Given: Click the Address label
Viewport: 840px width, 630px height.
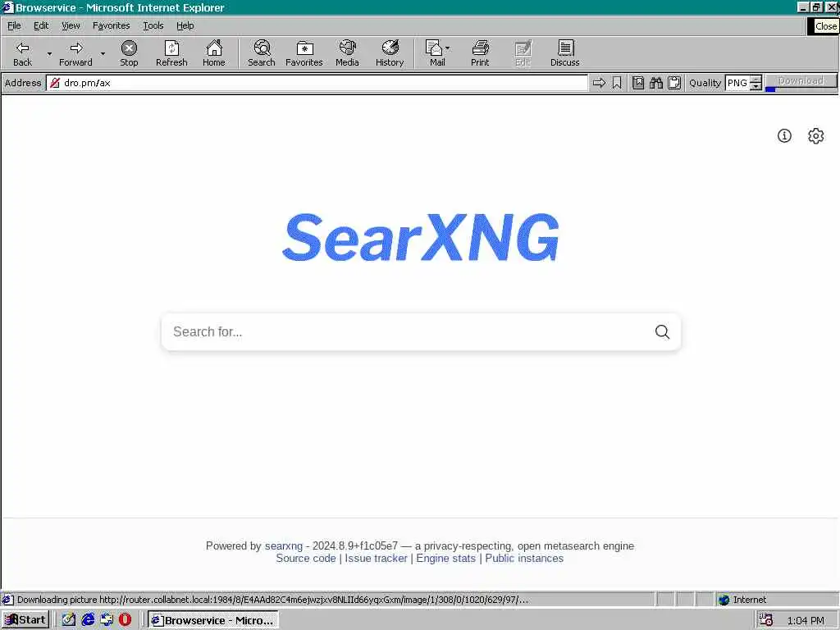Looking at the screenshot, I should [23, 83].
